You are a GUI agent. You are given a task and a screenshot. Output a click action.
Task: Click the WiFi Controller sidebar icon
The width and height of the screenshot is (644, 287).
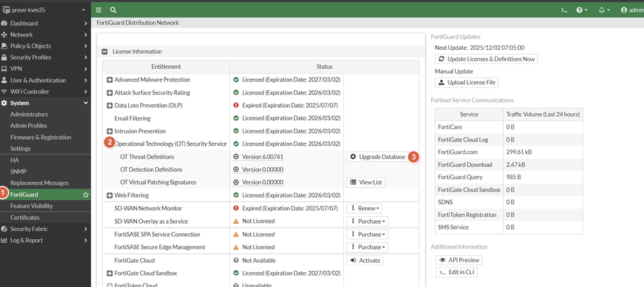5,92
